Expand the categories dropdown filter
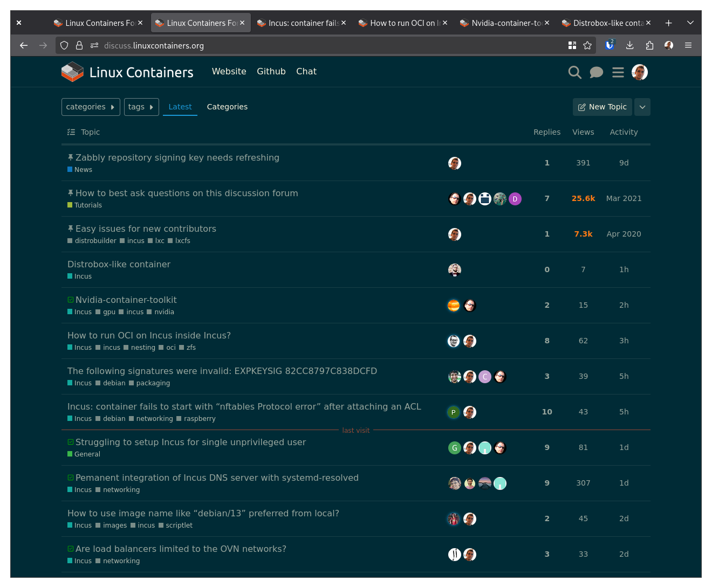 point(91,107)
